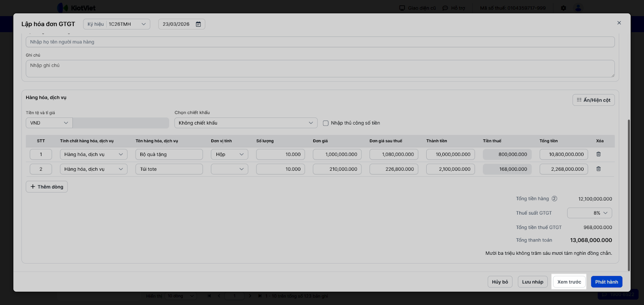Image resolution: width=644 pixels, height=305 pixels.
Task: Click the plus icon in Thêm dòng
Action: (x=33, y=187)
